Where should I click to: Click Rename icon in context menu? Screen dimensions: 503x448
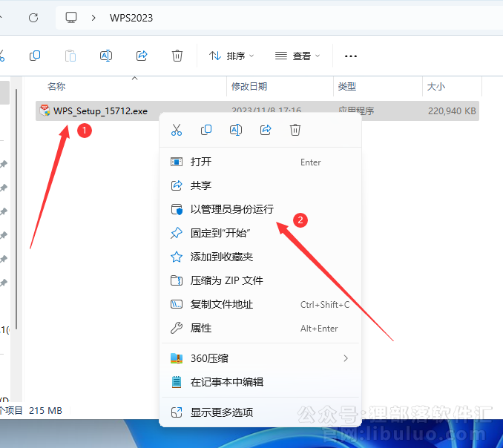click(236, 130)
